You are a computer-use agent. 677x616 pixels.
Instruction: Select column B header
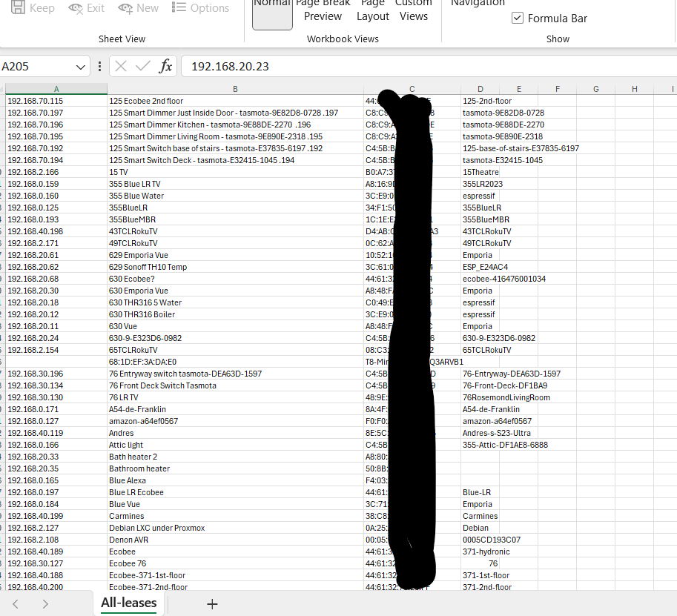235,89
